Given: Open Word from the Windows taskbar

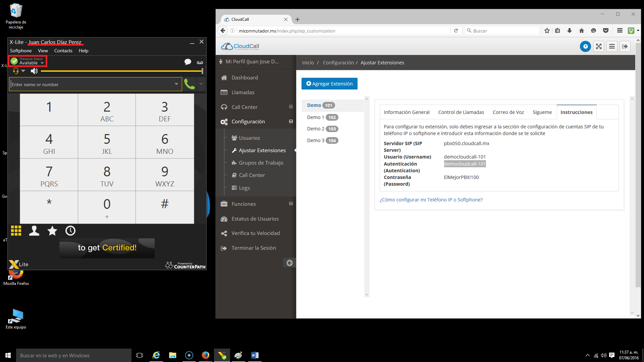Looking at the screenshot, I should (x=255, y=355).
